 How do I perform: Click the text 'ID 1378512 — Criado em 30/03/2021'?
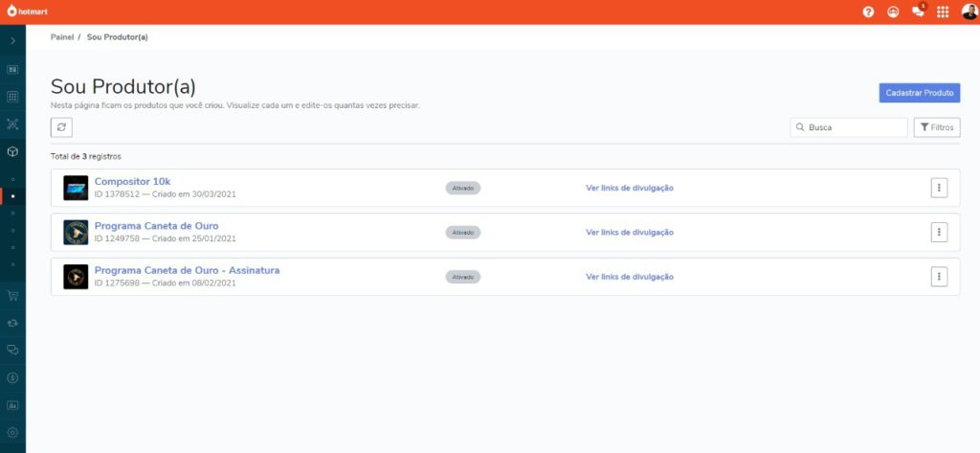click(x=165, y=194)
